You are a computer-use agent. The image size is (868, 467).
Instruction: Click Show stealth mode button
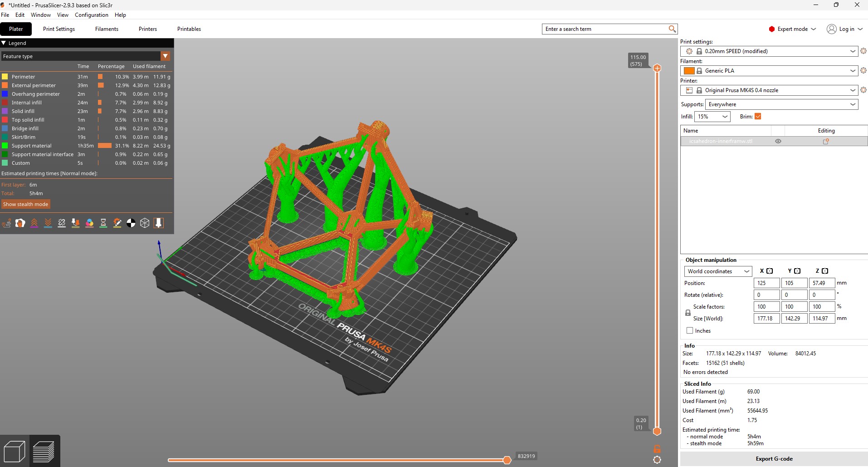coord(25,204)
